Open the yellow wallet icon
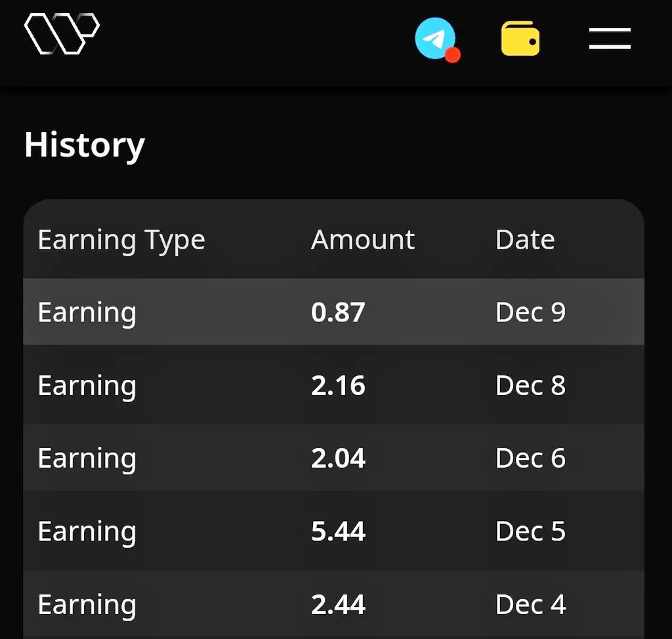This screenshot has height=639, width=672. click(520, 39)
